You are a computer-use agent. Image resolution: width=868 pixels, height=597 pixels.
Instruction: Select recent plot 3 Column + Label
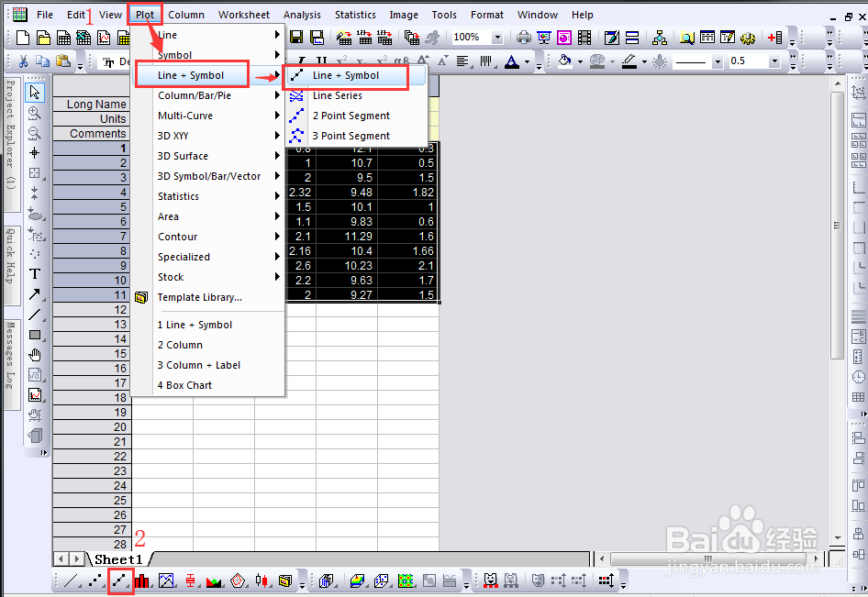point(208,365)
